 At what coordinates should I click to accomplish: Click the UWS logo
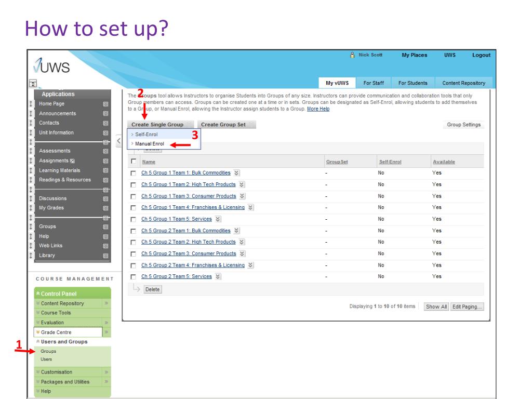(51, 65)
